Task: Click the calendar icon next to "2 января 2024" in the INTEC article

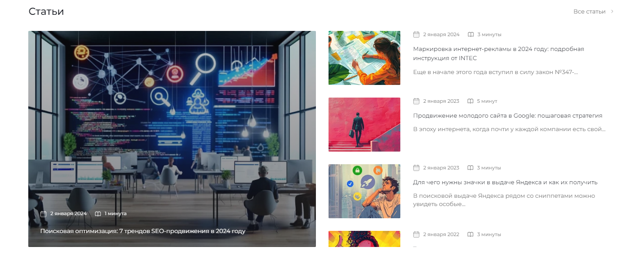Action: pos(416,34)
